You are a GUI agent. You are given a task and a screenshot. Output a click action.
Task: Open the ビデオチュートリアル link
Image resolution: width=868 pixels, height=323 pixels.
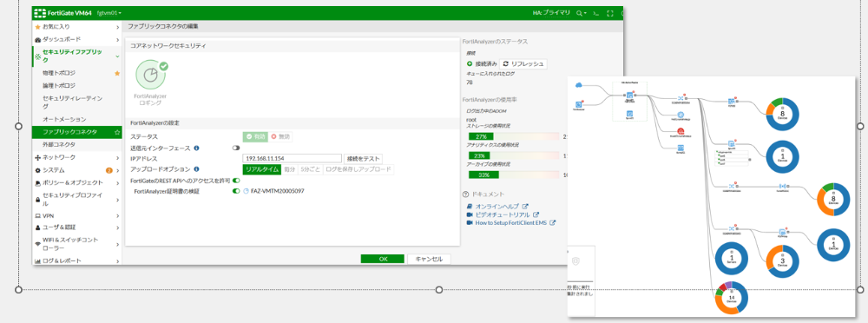pyautogui.click(x=503, y=214)
